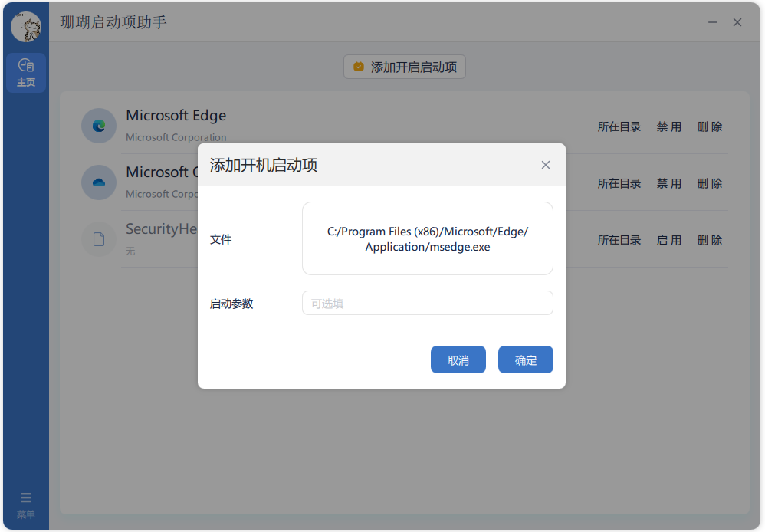765x532 pixels.
Task: Click 删除 for Microsoft Edge
Action: [710, 127]
